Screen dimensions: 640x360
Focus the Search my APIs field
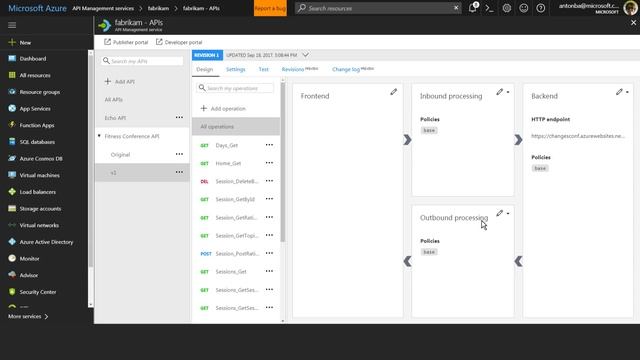point(142,61)
